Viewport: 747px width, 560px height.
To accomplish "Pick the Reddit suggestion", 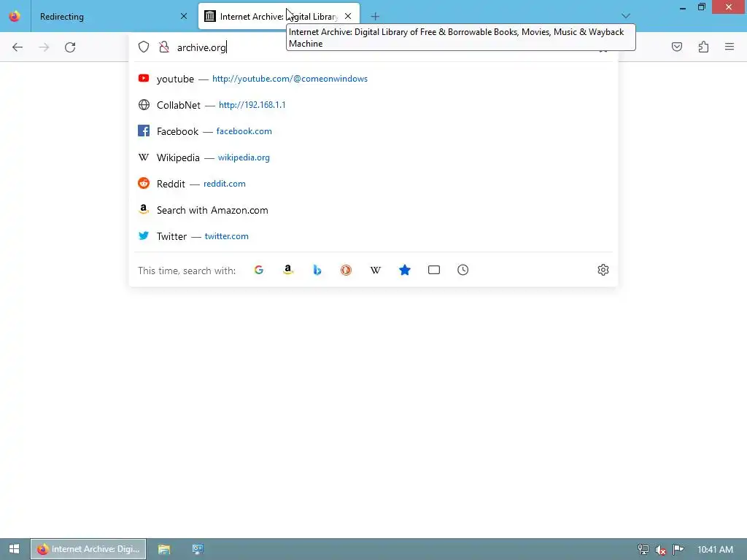I will (x=373, y=183).
